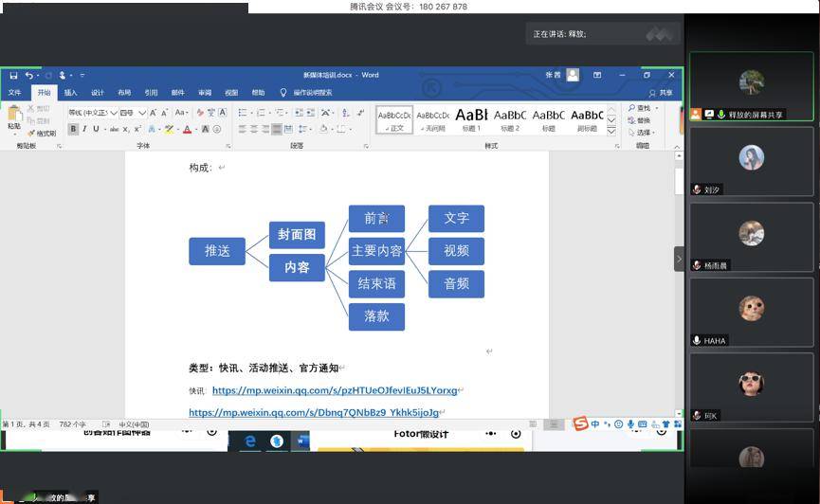Open the Change Case Aa dropdown
Viewport: 820px width, 504px height.
click(181, 113)
